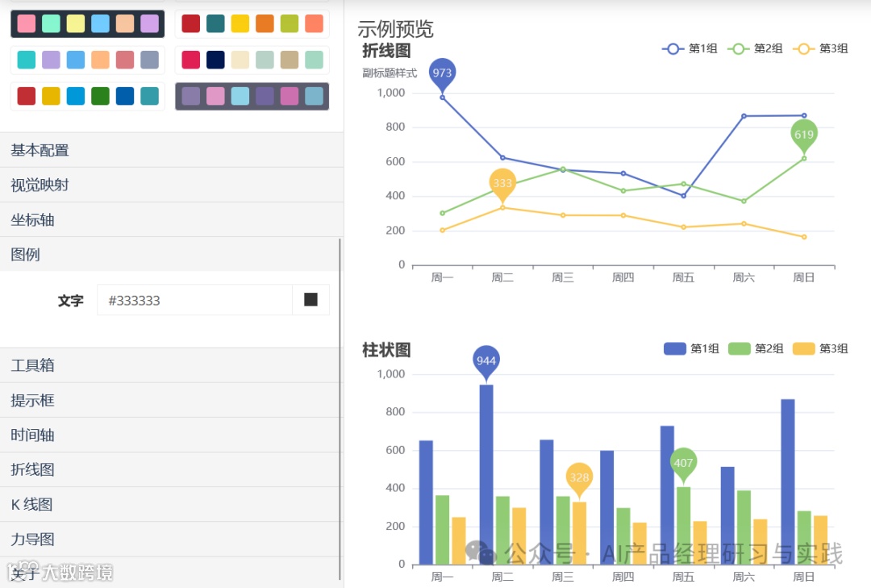Screen dimensions: 871x588
Task: Click the 副标题样式 subtitle text
Action: point(390,73)
